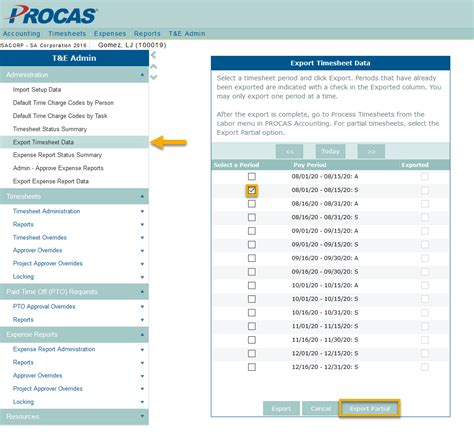This screenshot has height=442, width=474.
Task: Select period 08/01/20 - 08/15/20: A checkbox
Action: [x=252, y=176]
